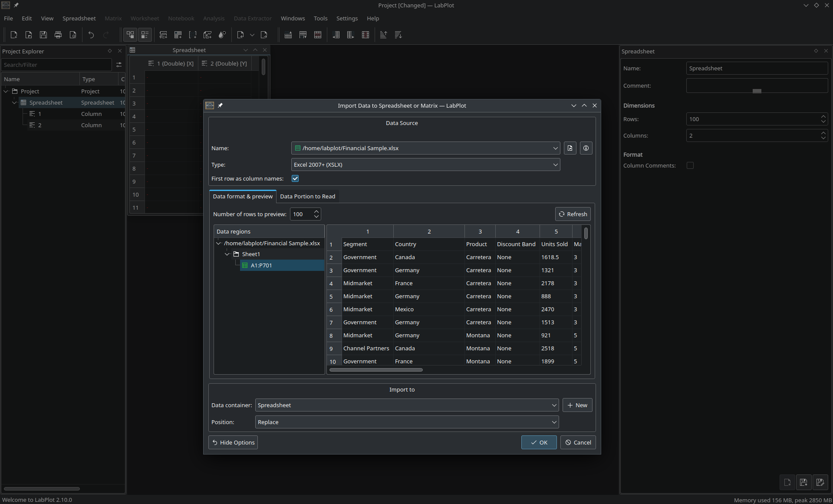The image size is (833, 504).
Task: Click the preview table horizontal scrollbar
Action: [376, 370]
